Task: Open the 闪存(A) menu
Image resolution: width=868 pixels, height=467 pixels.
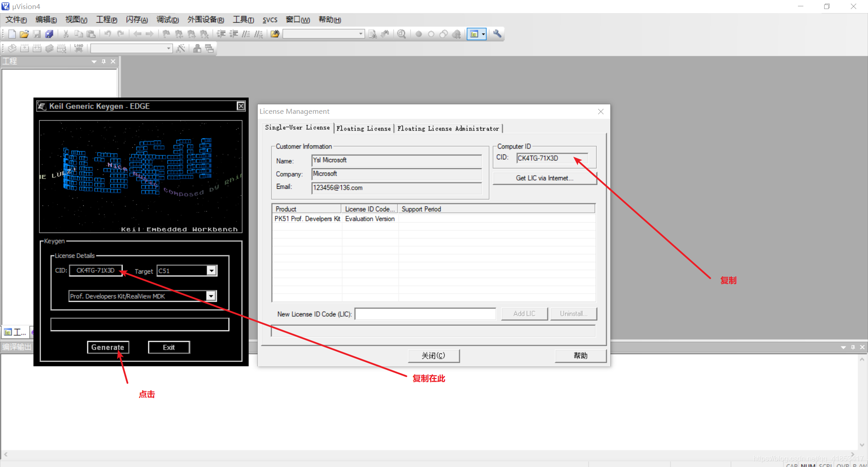Action: [x=137, y=19]
